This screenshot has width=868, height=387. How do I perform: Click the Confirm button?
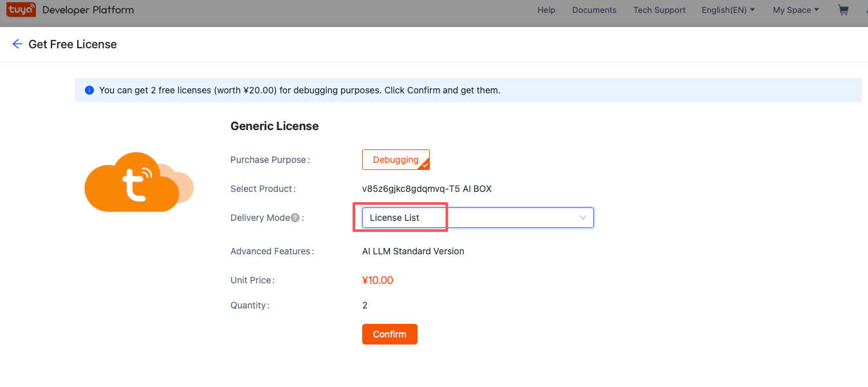tap(389, 334)
